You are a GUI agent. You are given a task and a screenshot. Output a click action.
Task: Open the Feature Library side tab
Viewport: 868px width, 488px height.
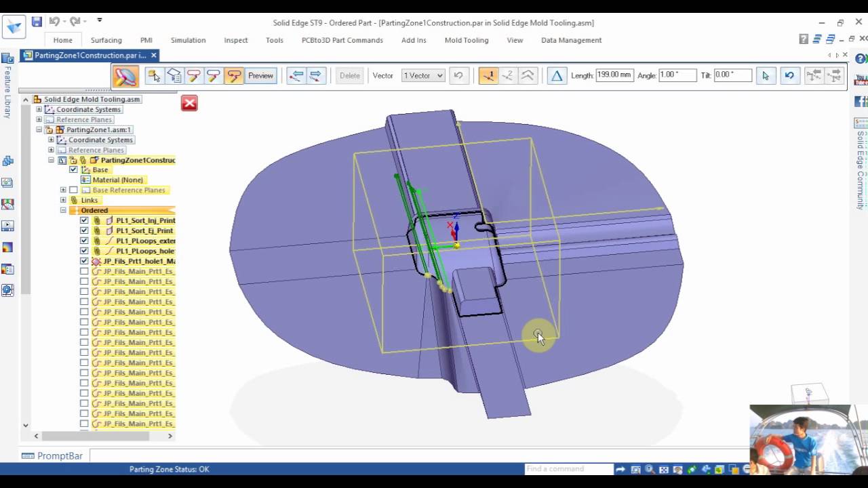(7, 86)
